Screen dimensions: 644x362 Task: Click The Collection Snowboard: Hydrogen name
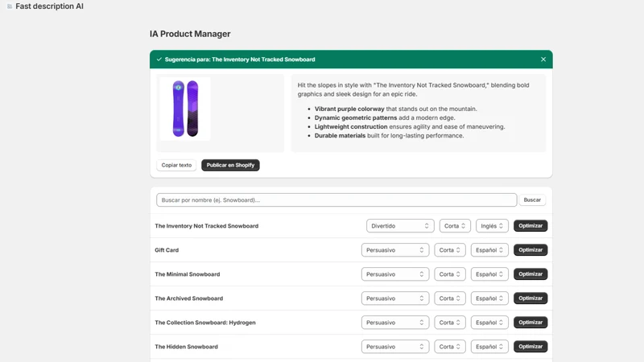coord(205,323)
